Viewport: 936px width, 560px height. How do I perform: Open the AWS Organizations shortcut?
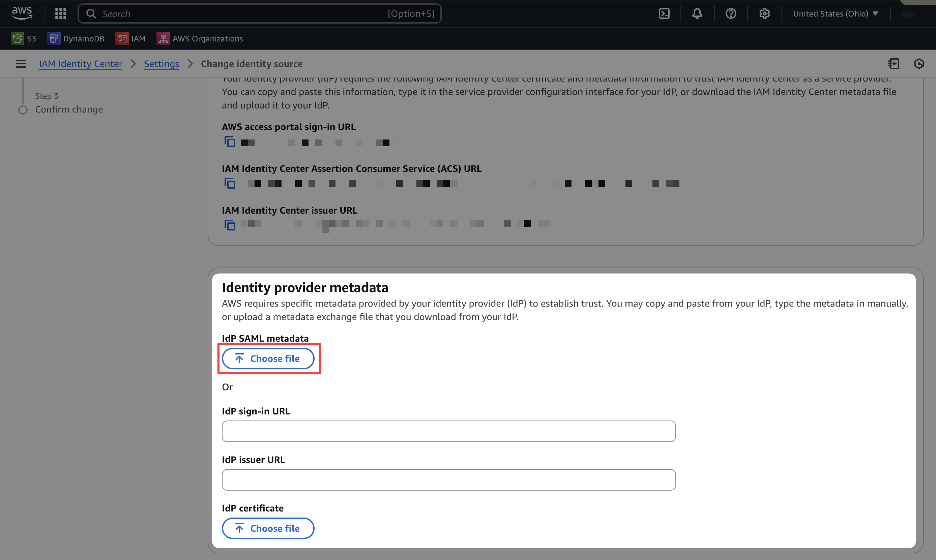[200, 38]
